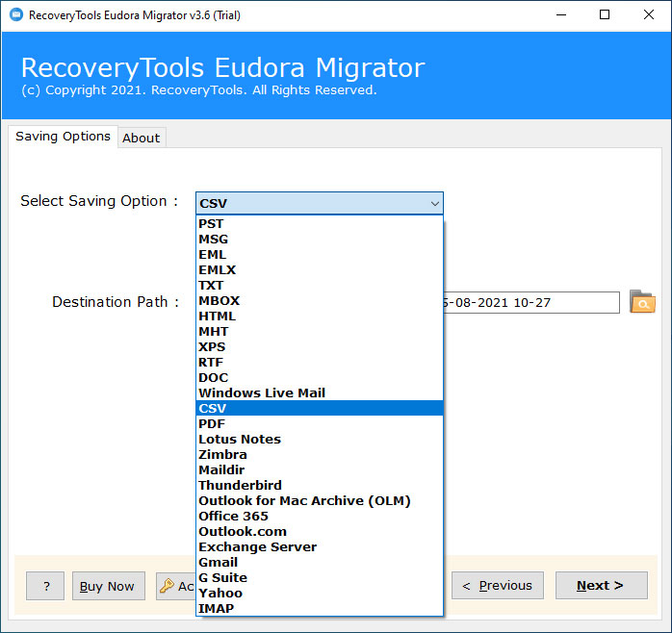
Task: Minimize the Eudora Migrator window
Action: click(x=561, y=15)
